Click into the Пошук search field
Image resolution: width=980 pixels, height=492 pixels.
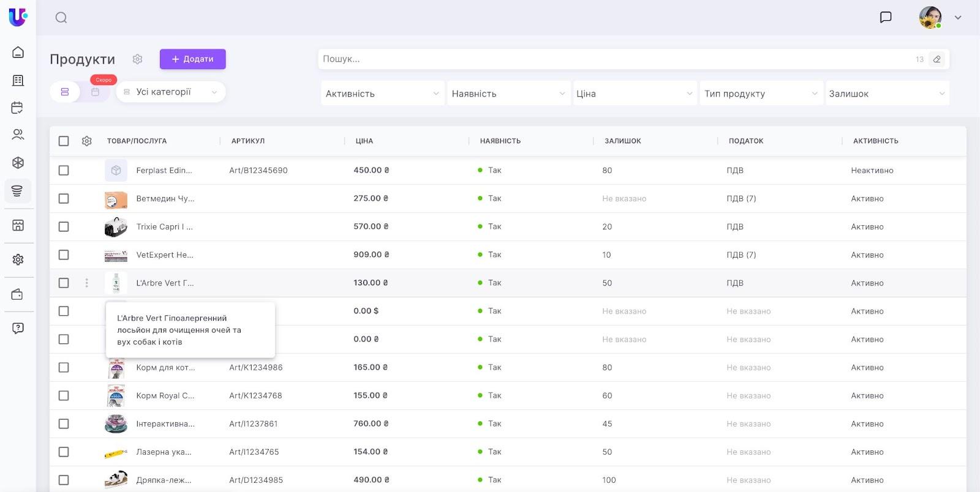tap(612, 59)
